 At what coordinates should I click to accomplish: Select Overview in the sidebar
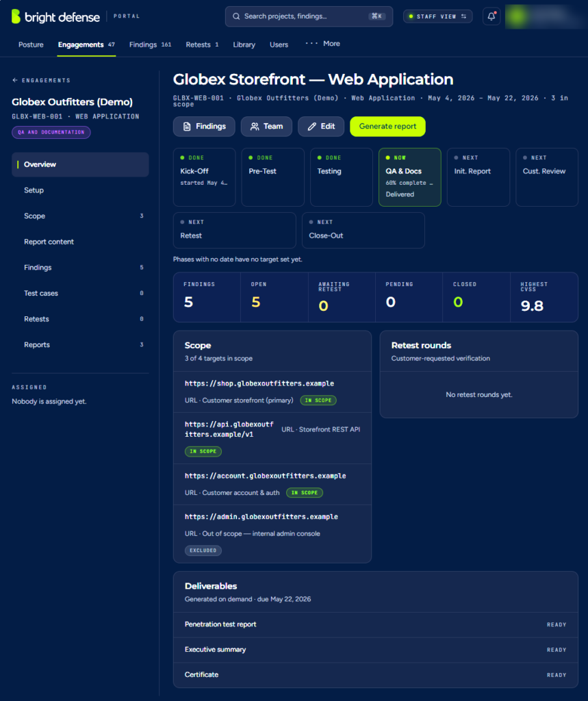[81, 164]
